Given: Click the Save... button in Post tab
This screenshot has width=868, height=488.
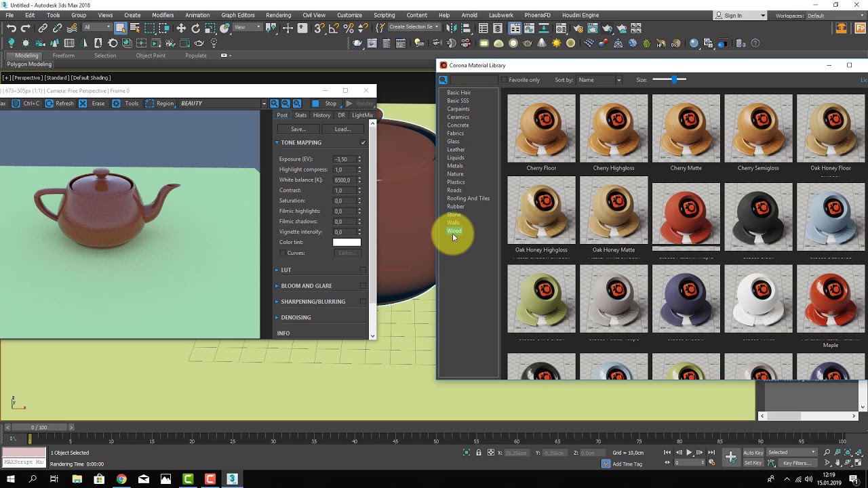Looking at the screenshot, I should coord(298,129).
